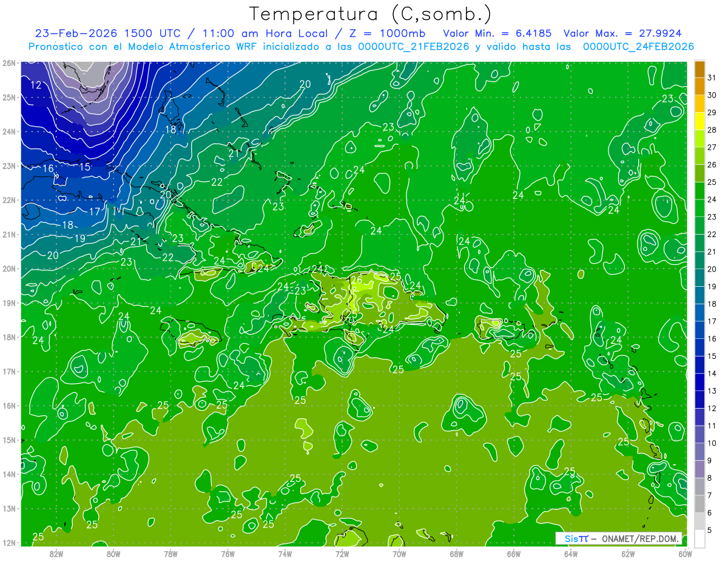728x562 pixels.
Task: Click the '0000UTC_21FEB2026' initialization time
Action: point(414,47)
